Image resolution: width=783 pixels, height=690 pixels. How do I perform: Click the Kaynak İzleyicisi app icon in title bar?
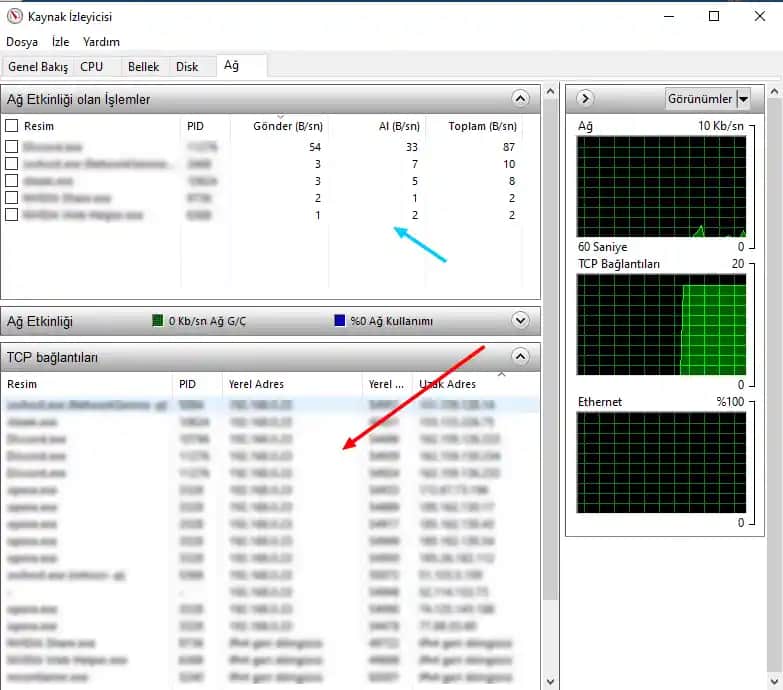click(x=15, y=16)
